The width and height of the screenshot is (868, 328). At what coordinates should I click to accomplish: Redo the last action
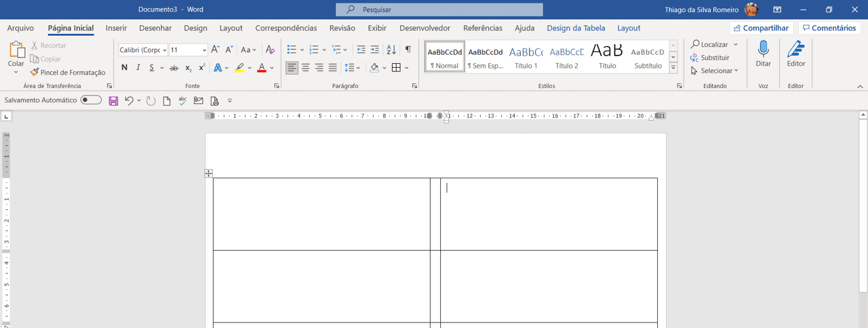coord(151,101)
